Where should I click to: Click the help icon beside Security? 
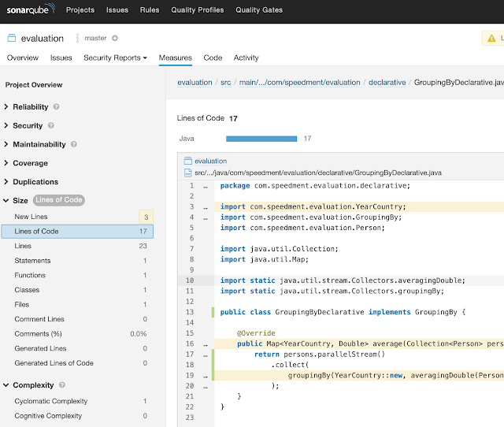[51, 125]
